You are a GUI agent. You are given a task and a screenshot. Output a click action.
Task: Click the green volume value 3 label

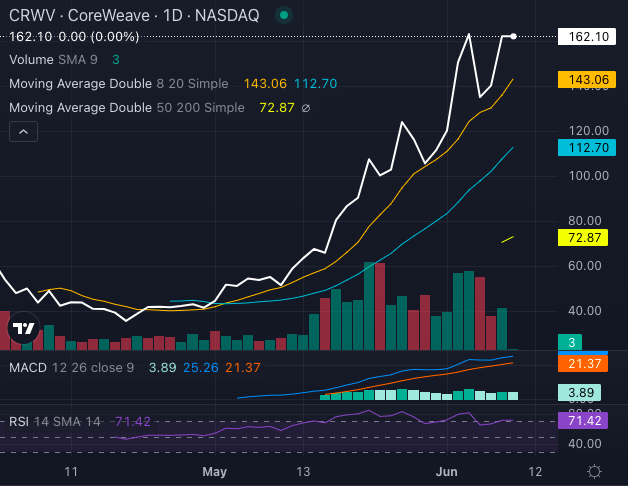570,342
